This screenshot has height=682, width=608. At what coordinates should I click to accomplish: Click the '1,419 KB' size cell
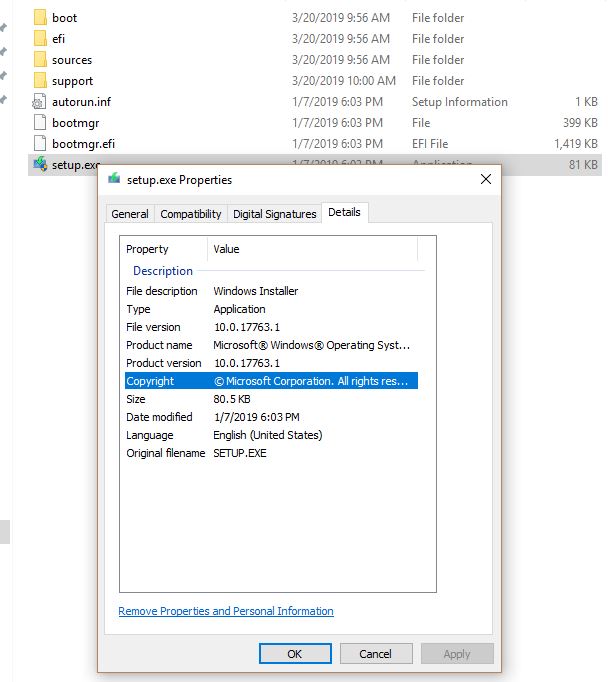pyautogui.click(x=576, y=144)
